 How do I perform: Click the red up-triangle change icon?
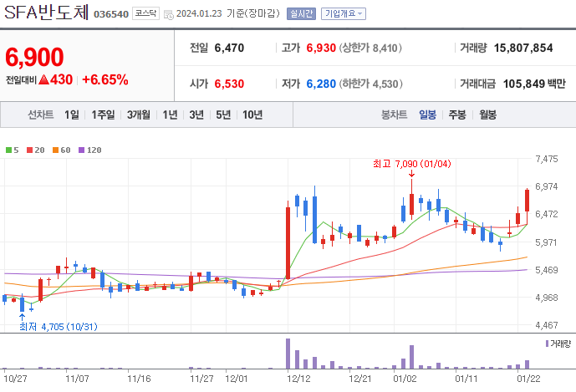(43, 79)
